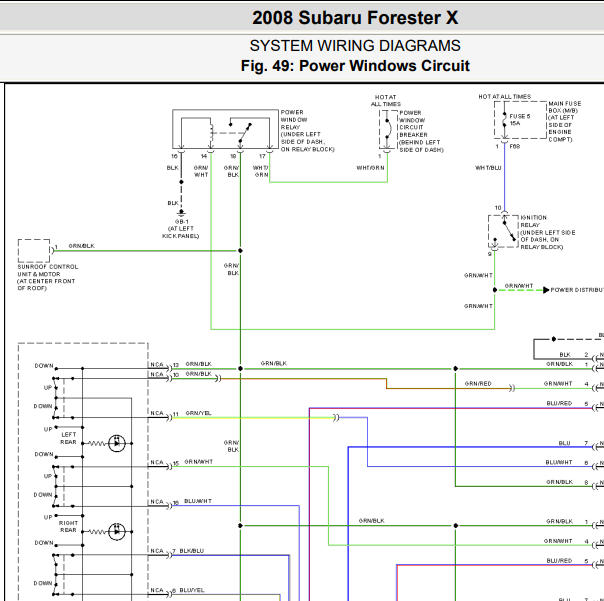
Task: Click the 'POWER WINDOW CIRCUIT BREAKER' label
Action: click(421, 131)
